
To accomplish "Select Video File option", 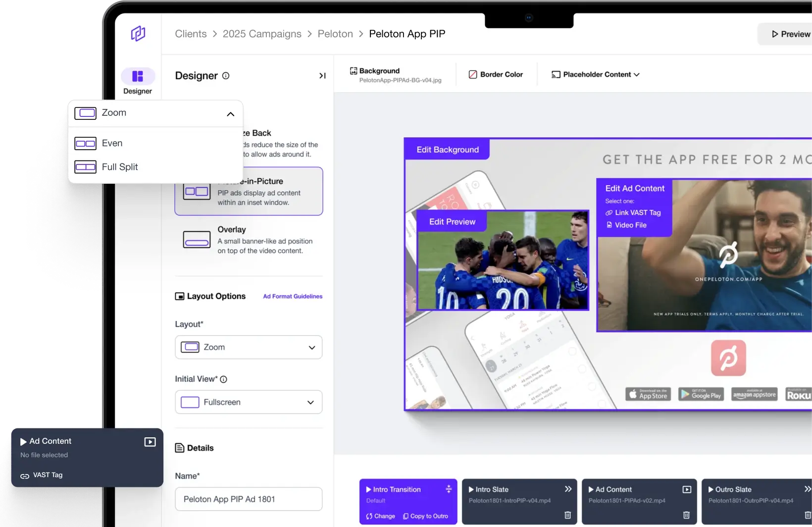I will (626, 225).
